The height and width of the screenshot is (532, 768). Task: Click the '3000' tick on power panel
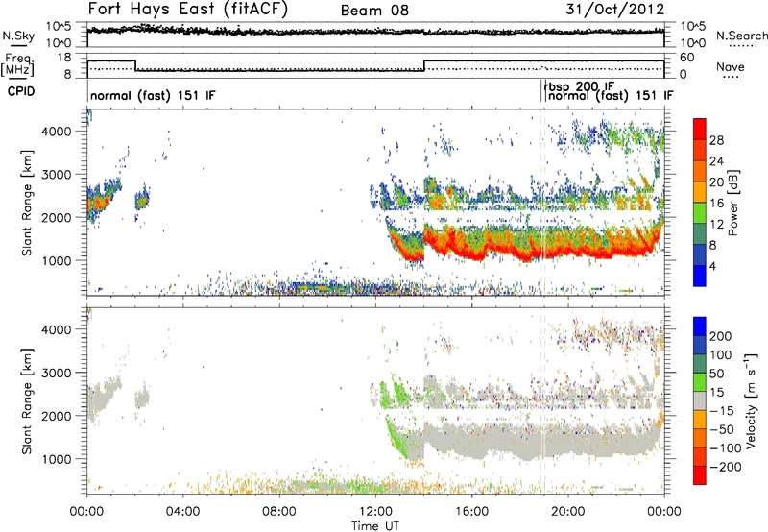[x=57, y=175]
